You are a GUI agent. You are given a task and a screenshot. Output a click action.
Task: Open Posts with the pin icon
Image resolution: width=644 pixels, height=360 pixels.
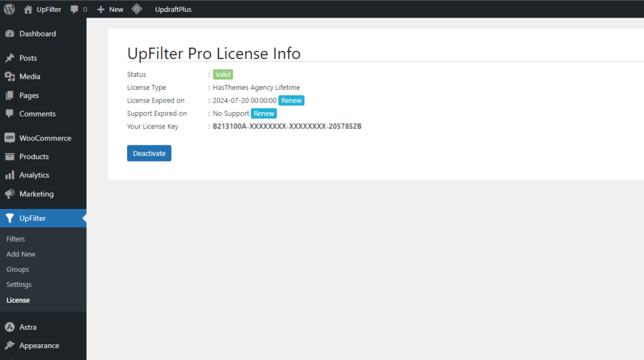coord(28,58)
